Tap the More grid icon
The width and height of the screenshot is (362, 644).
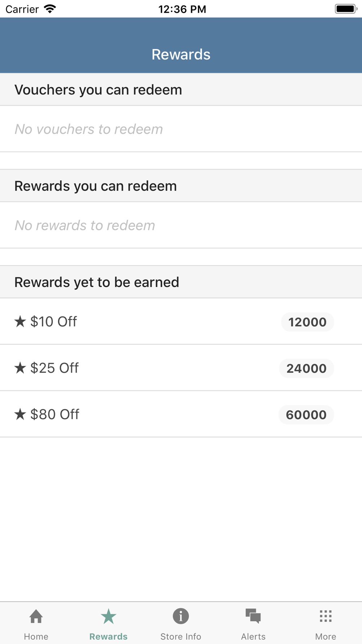pos(325,616)
